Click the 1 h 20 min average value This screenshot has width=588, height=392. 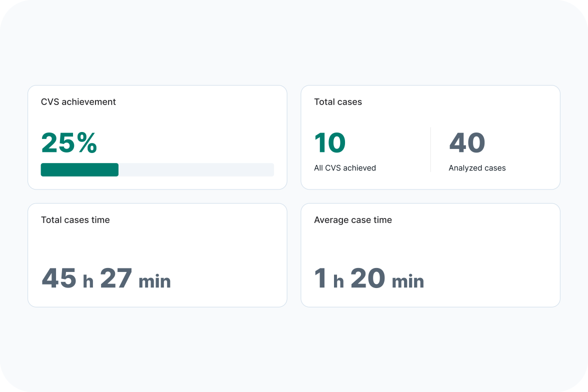368,279
